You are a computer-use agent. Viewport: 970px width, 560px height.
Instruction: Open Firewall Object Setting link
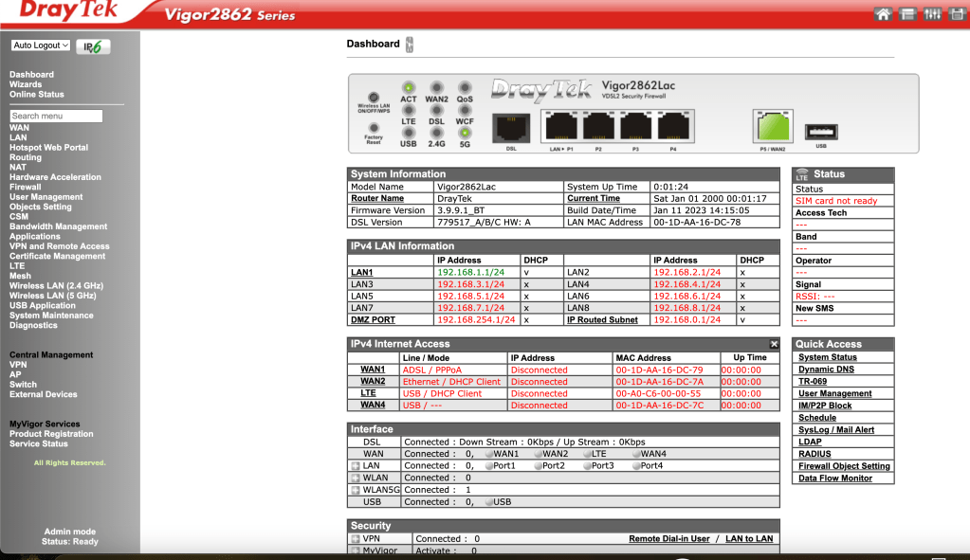click(845, 466)
